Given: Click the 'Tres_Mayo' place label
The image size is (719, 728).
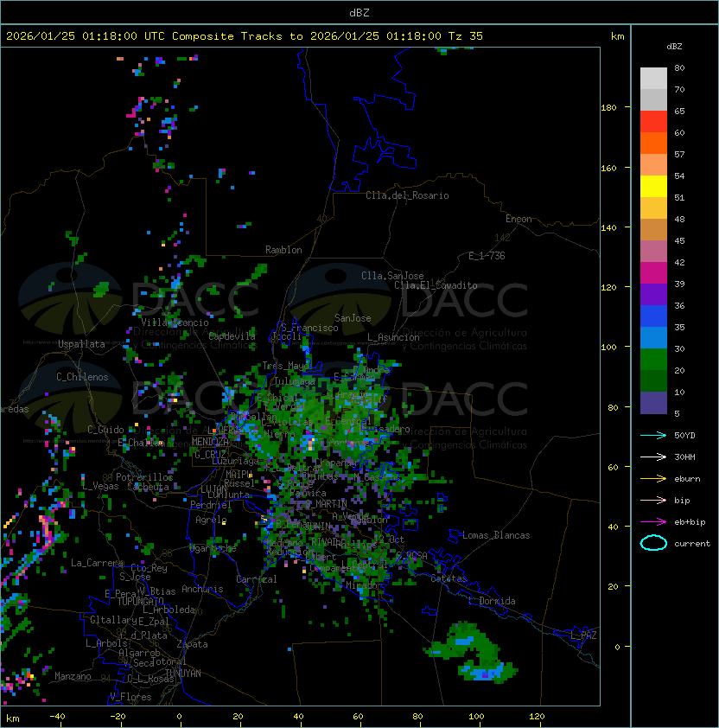Looking at the screenshot, I should coord(285,366).
